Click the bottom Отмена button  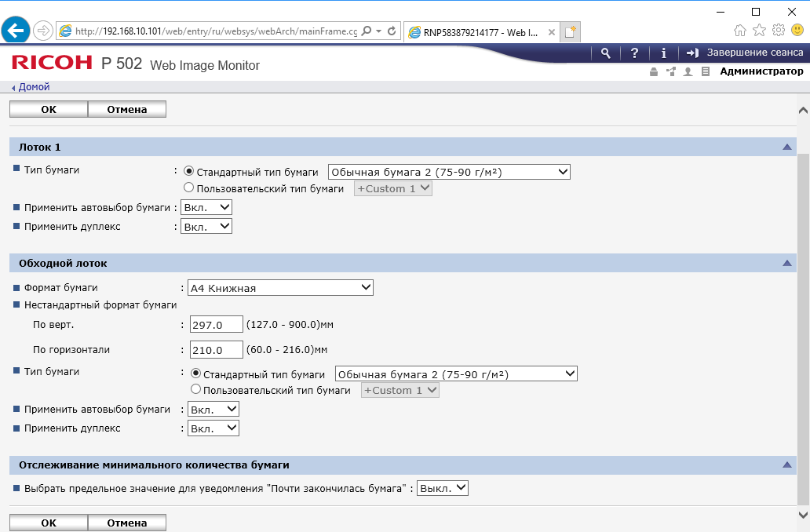[127, 523]
